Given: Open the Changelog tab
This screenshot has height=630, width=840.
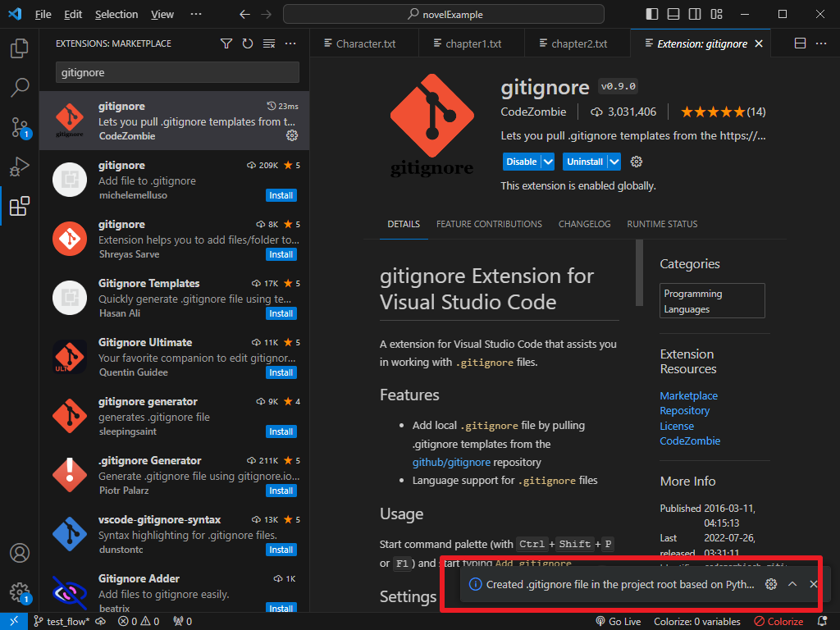Looking at the screenshot, I should point(584,224).
